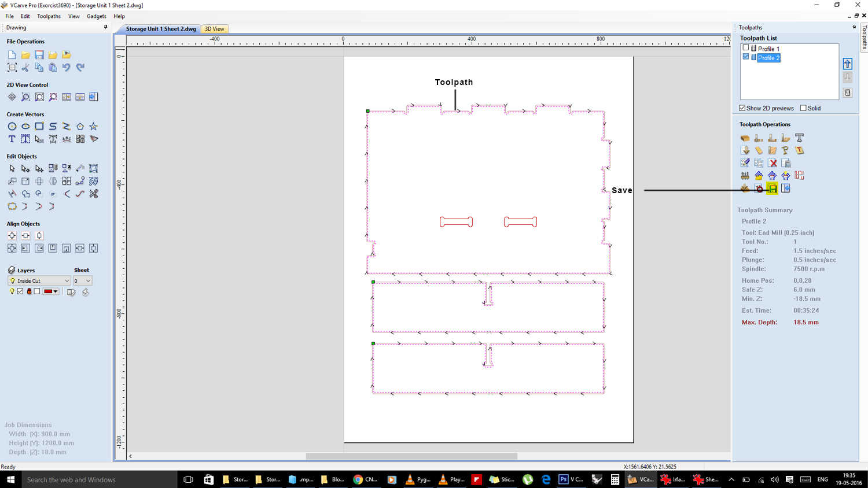Open the Photoshop taskbar icon
The image size is (868, 488).
[x=571, y=479]
